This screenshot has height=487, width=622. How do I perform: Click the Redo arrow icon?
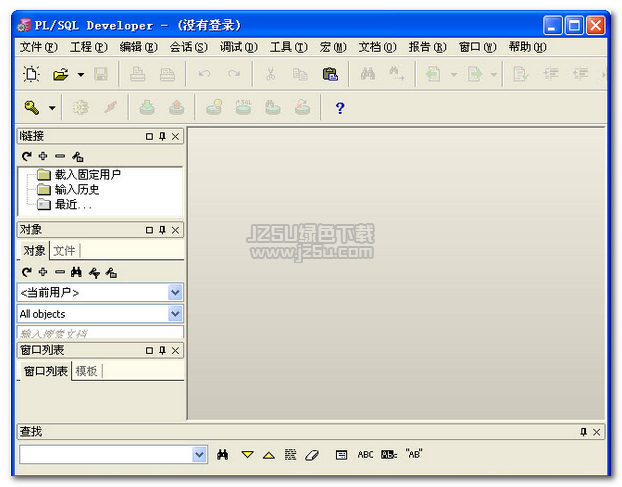[x=234, y=74]
